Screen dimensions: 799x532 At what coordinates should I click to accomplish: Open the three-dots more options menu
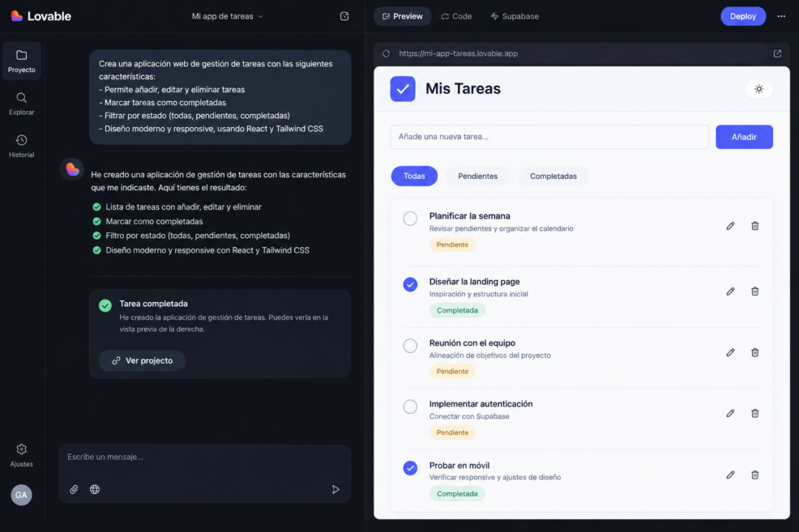(781, 16)
